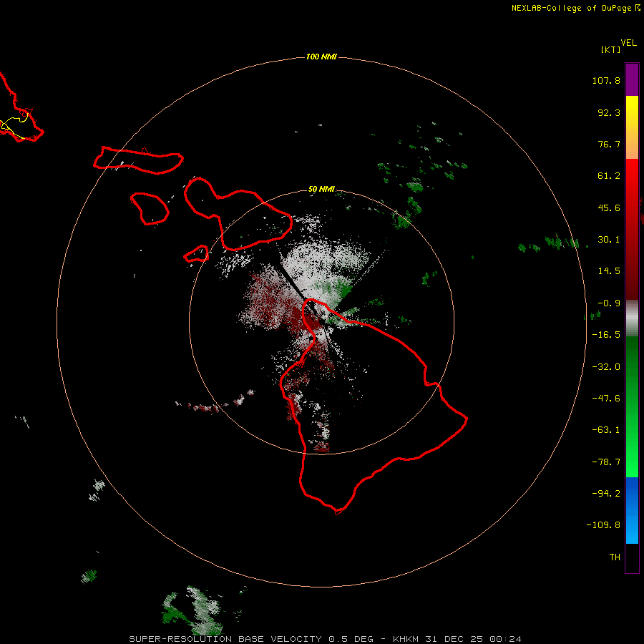Click the gray near-zero segment of the color bar
Screen dimensions: 644x644
click(x=632, y=318)
